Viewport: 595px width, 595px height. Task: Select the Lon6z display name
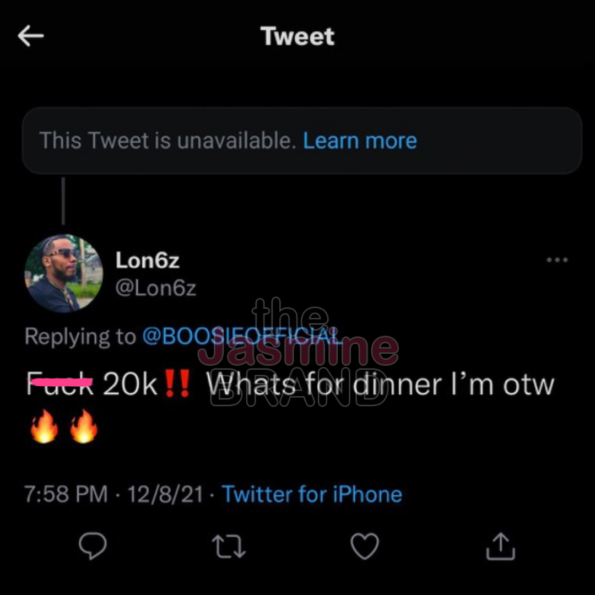click(x=147, y=260)
